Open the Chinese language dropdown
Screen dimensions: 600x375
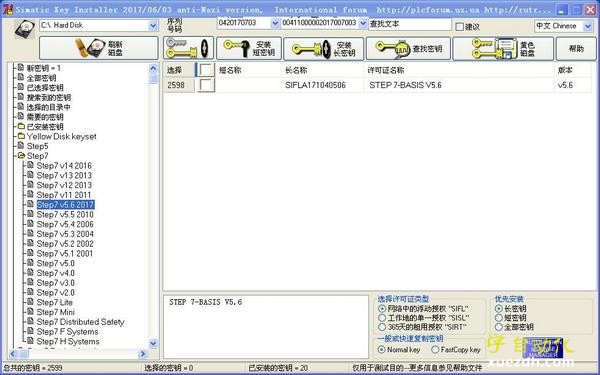pyautogui.click(x=588, y=26)
